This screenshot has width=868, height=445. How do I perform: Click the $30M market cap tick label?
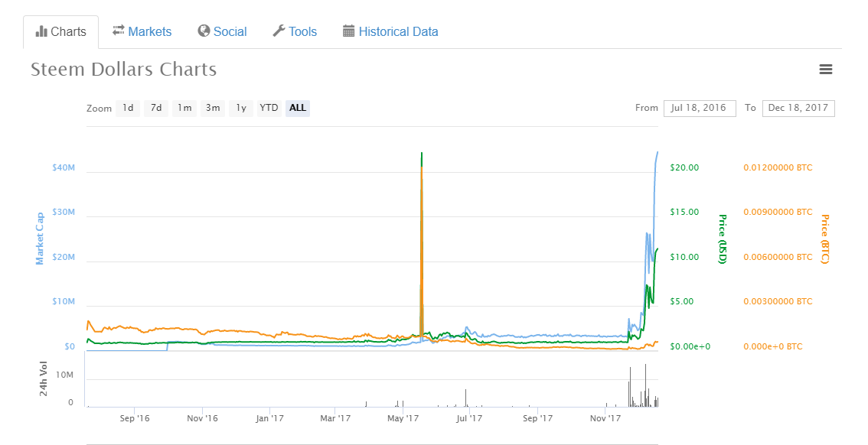click(x=64, y=212)
